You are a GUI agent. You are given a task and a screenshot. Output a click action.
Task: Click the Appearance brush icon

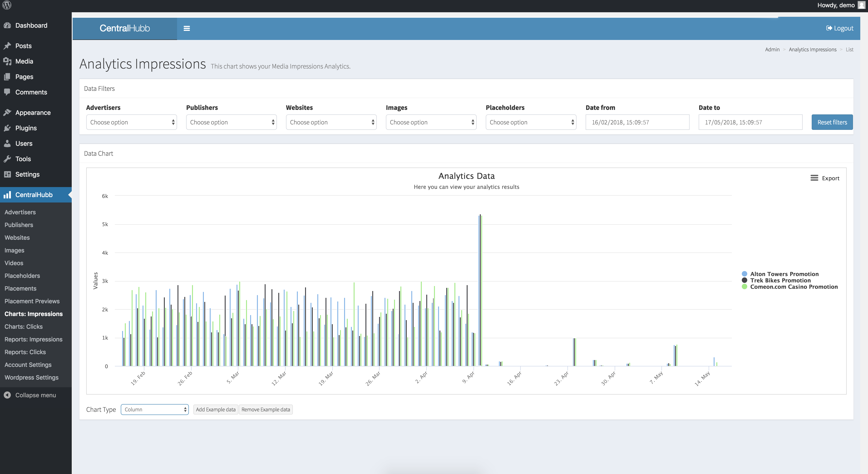click(7, 113)
